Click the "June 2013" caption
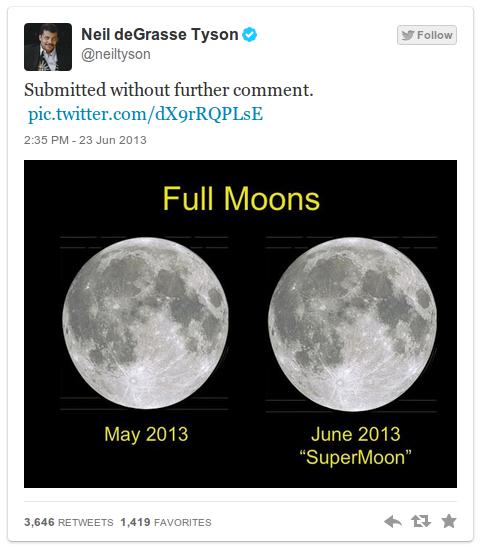 (355, 435)
